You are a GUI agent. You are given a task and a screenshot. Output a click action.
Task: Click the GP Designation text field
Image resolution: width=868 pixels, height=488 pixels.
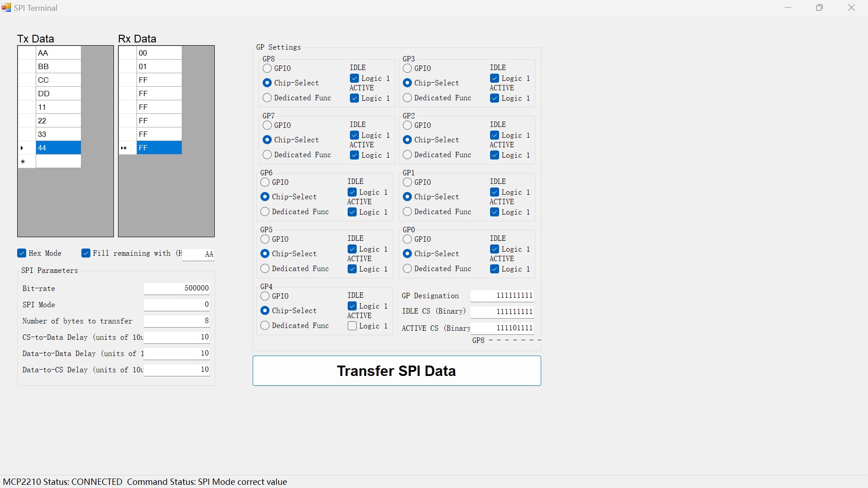pyautogui.click(x=502, y=296)
